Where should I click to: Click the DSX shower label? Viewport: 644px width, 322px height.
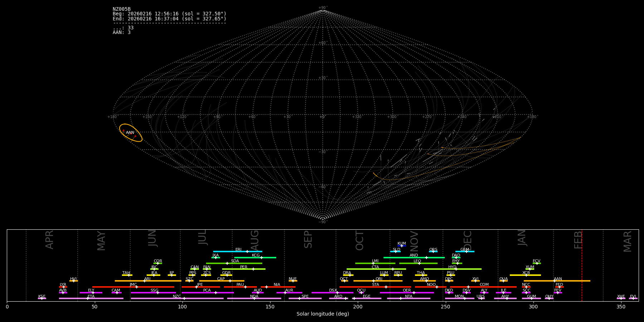point(333,291)
